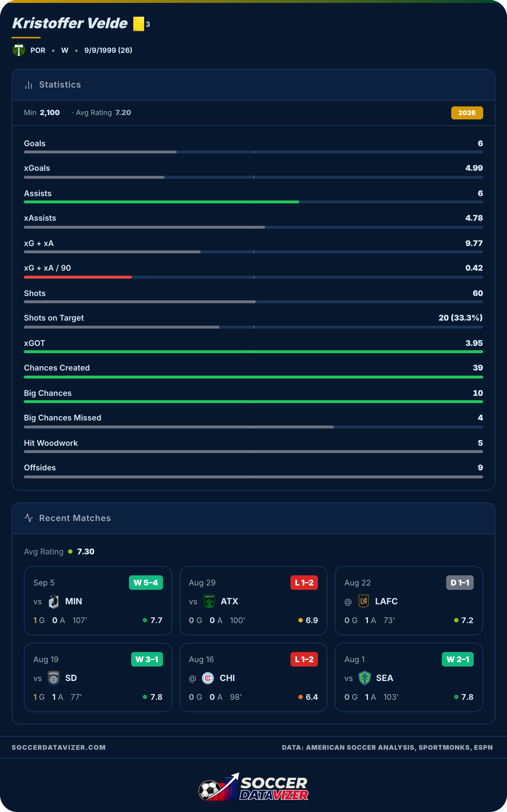Click the yellow card icon
This screenshot has height=812, width=507.
(x=138, y=24)
